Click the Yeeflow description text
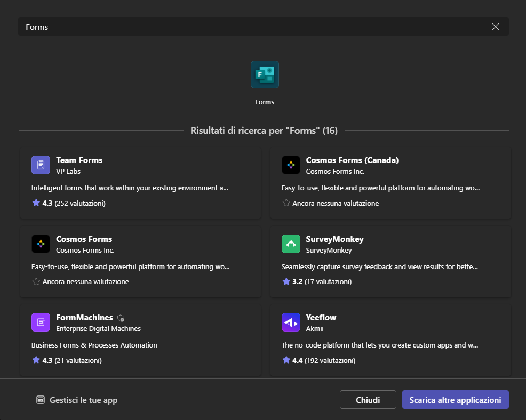The image size is (526, 420). click(380, 345)
